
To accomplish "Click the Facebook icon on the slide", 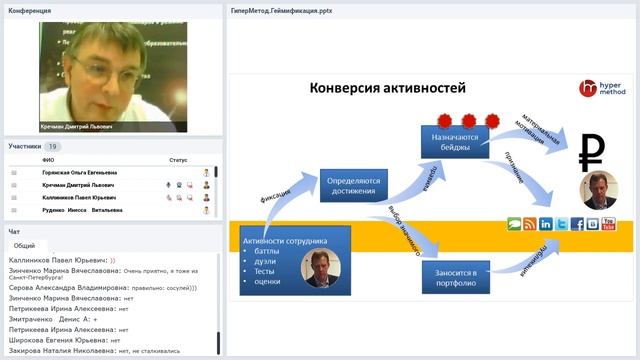I will (577, 224).
